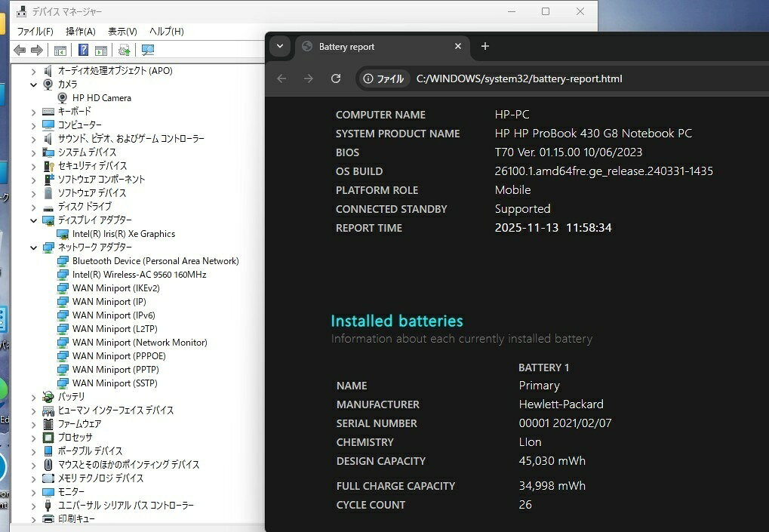Collapse the ネットワーク アダプター node
769x532 pixels.
point(34,248)
